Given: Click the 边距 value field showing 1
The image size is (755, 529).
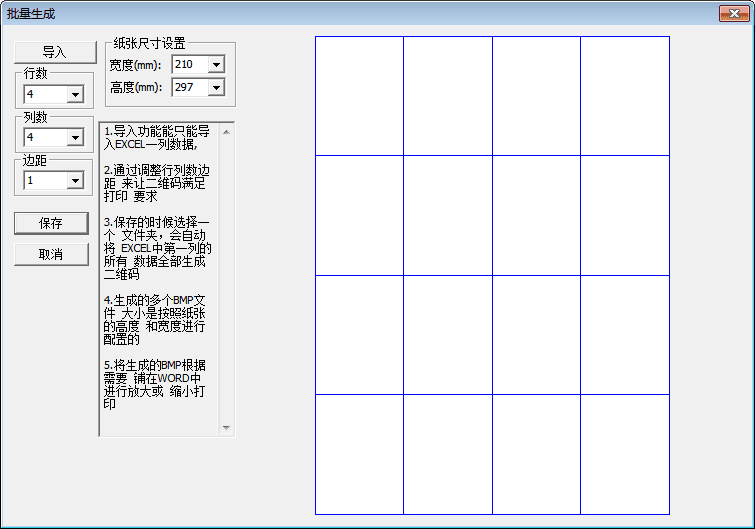Looking at the screenshot, I should (44, 181).
